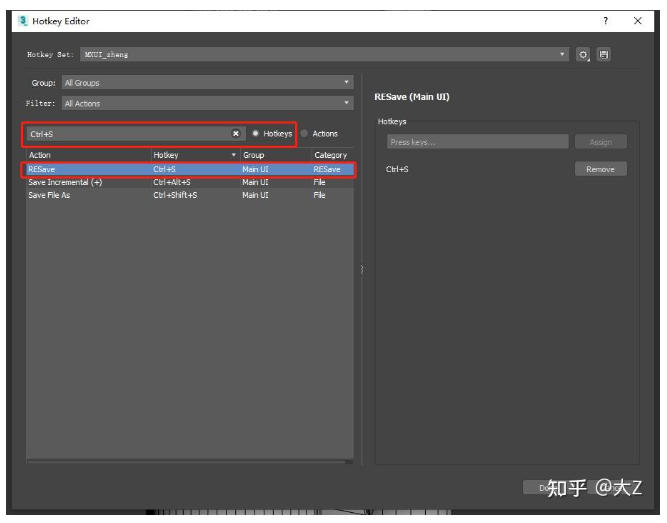Click the Remove button for Ctrl+S

[x=600, y=170]
